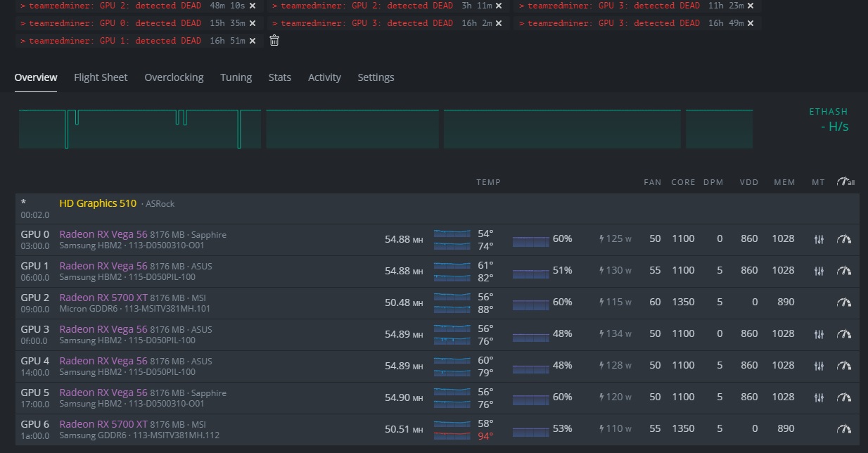Click the fan speed bar for GPU 0

click(x=530, y=241)
